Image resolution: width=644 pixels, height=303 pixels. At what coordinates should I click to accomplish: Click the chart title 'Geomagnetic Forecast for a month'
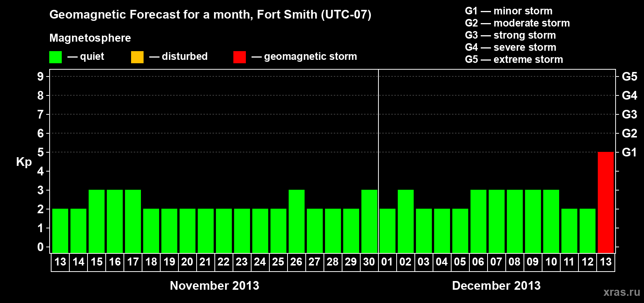pos(152,15)
